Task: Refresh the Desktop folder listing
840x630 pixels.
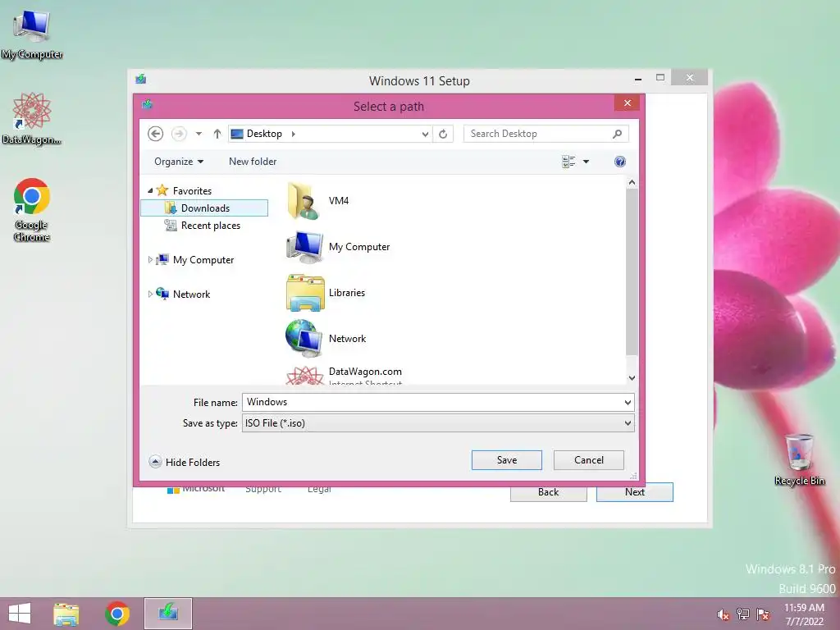Action: click(x=443, y=134)
